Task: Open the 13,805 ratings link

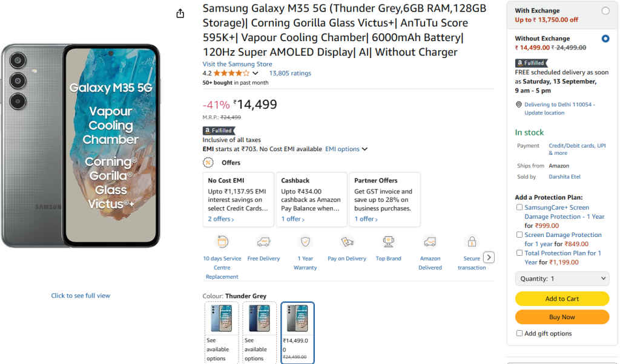Action: pyautogui.click(x=289, y=72)
